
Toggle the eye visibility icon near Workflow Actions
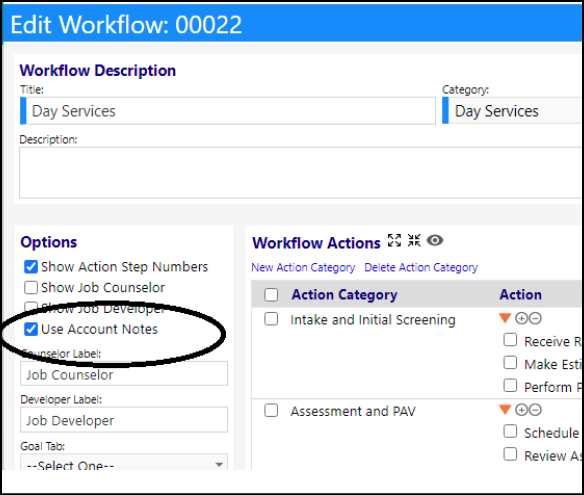[x=435, y=241]
